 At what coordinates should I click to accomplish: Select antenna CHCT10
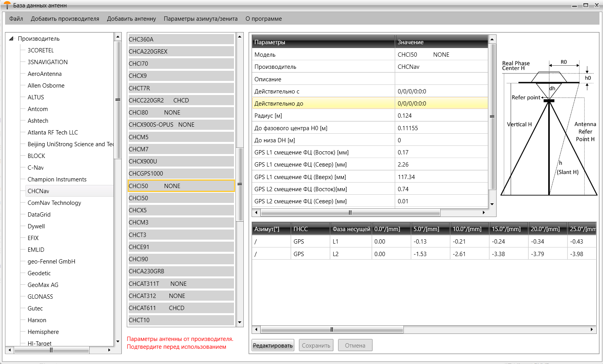tap(181, 320)
